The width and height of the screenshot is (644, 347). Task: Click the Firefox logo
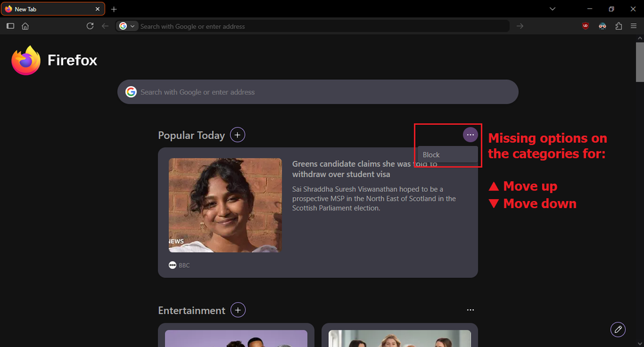[26, 61]
